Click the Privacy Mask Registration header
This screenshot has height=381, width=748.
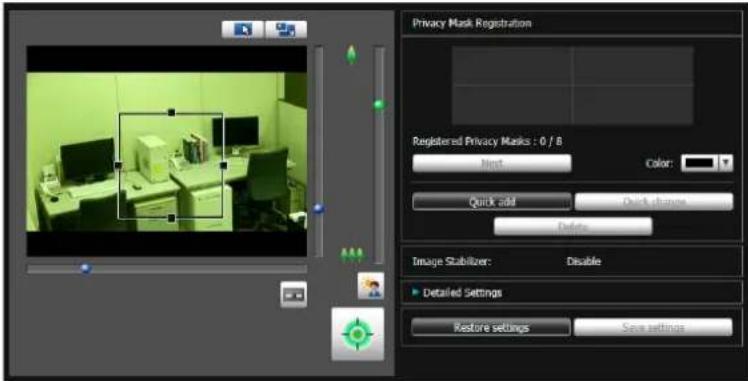point(471,23)
